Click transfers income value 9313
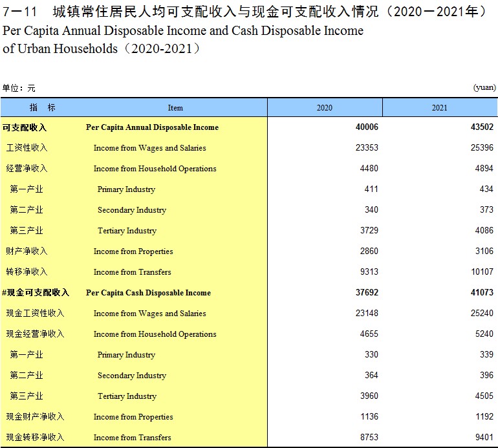 point(369,272)
